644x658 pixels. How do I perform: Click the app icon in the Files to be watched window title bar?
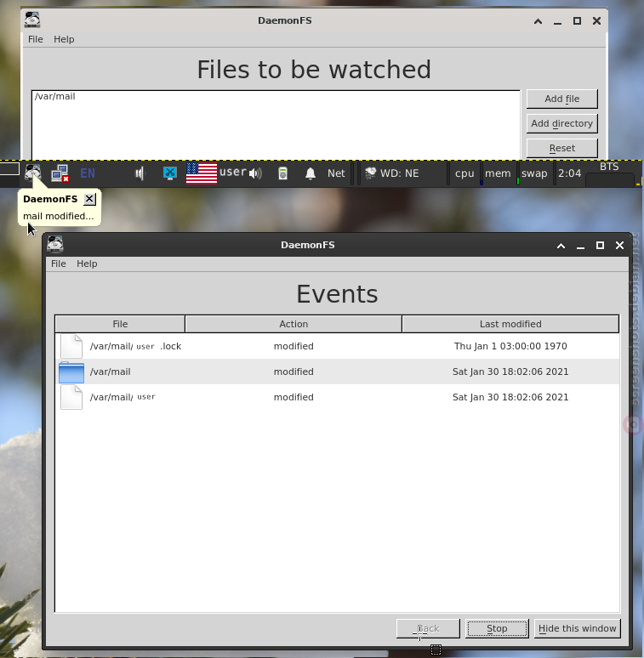click(32, 20)
